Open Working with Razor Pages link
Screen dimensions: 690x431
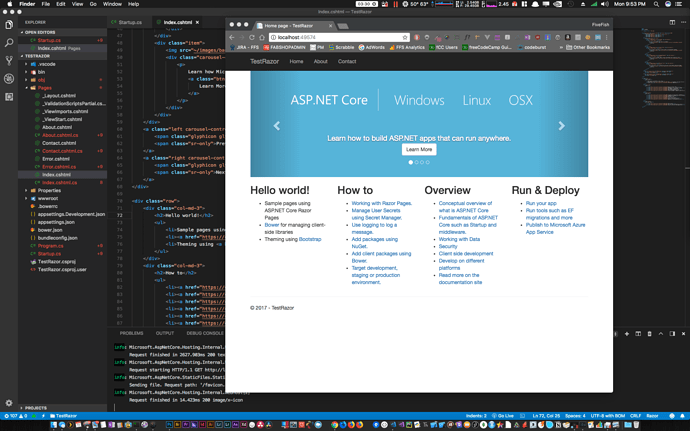coord(382,203)
